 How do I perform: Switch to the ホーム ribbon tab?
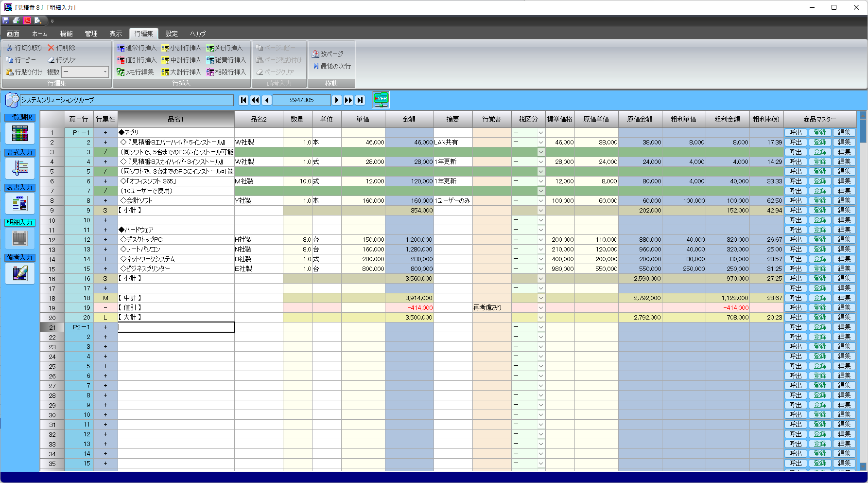[40, 34]
